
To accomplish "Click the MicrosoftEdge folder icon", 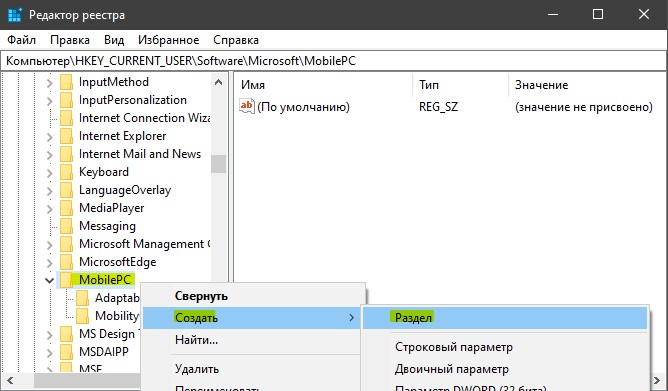I will pos(66,262).
